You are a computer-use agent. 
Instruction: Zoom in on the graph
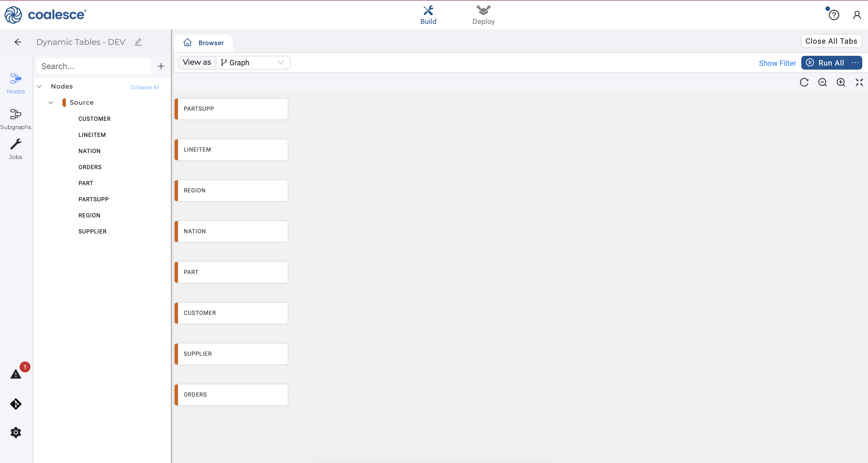841,83
